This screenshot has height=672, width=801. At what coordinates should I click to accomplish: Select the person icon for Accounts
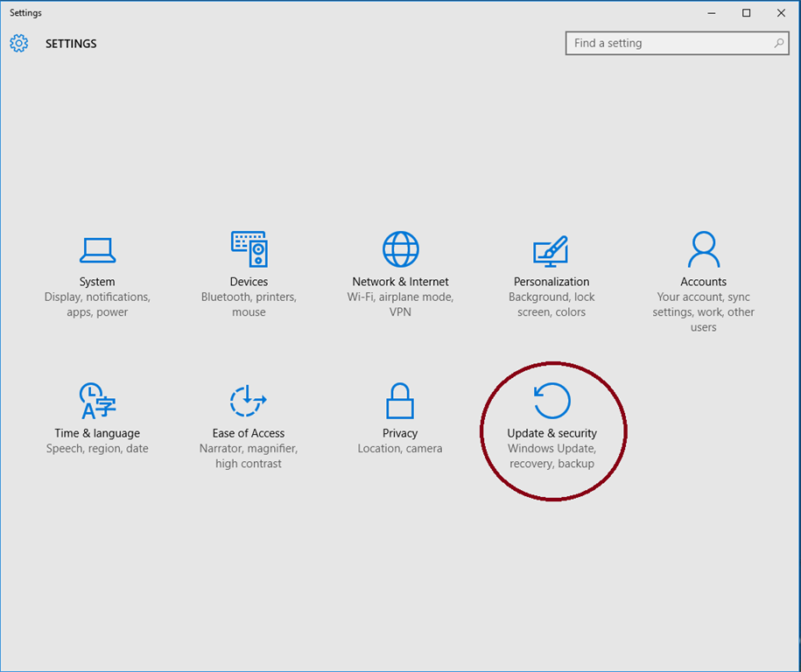click(703, 248)
